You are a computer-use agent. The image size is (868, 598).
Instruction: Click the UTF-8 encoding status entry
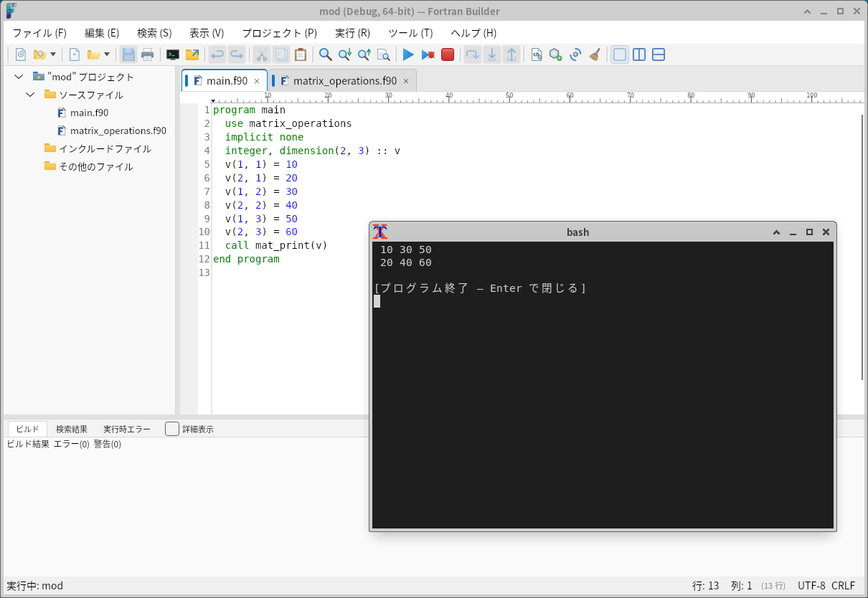pos(811,586)
